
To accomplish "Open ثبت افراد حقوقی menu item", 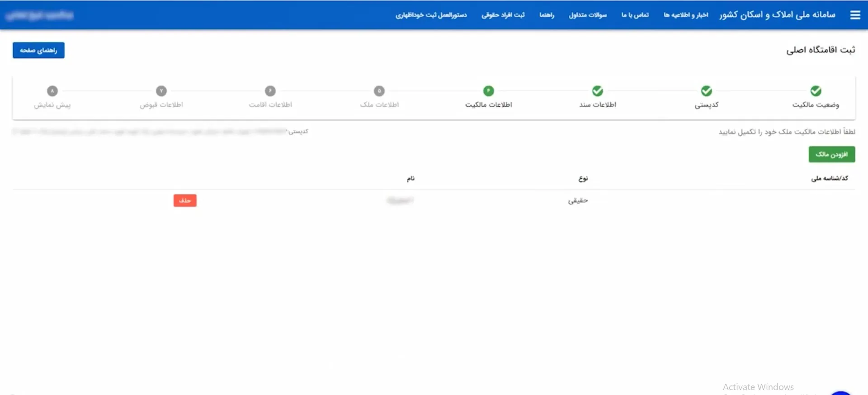I will tap(503, 15).
